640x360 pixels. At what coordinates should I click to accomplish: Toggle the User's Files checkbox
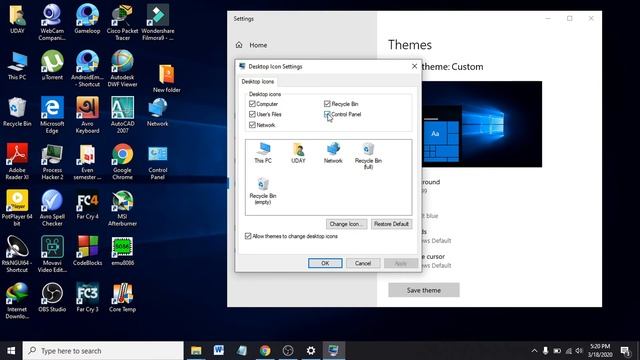pos(265,114)
